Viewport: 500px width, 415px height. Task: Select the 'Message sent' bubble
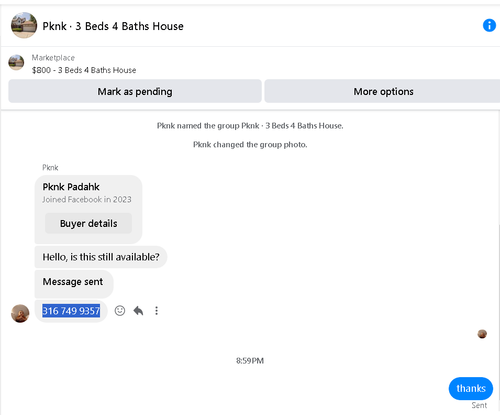click(x=74, y=284)
